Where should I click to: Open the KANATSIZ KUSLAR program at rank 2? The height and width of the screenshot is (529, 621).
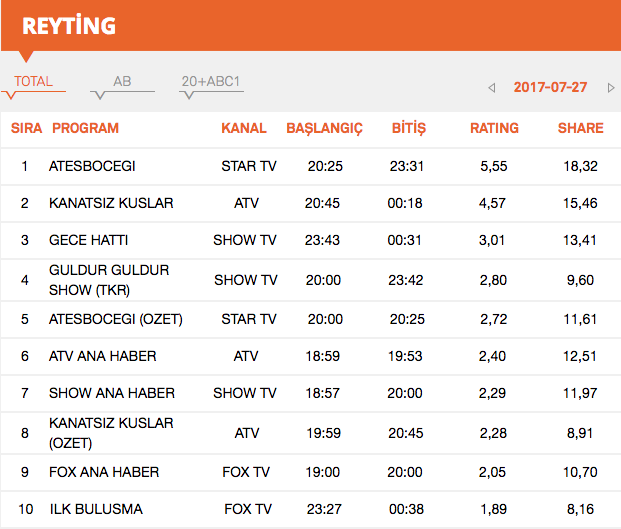(x=111, y=203)
